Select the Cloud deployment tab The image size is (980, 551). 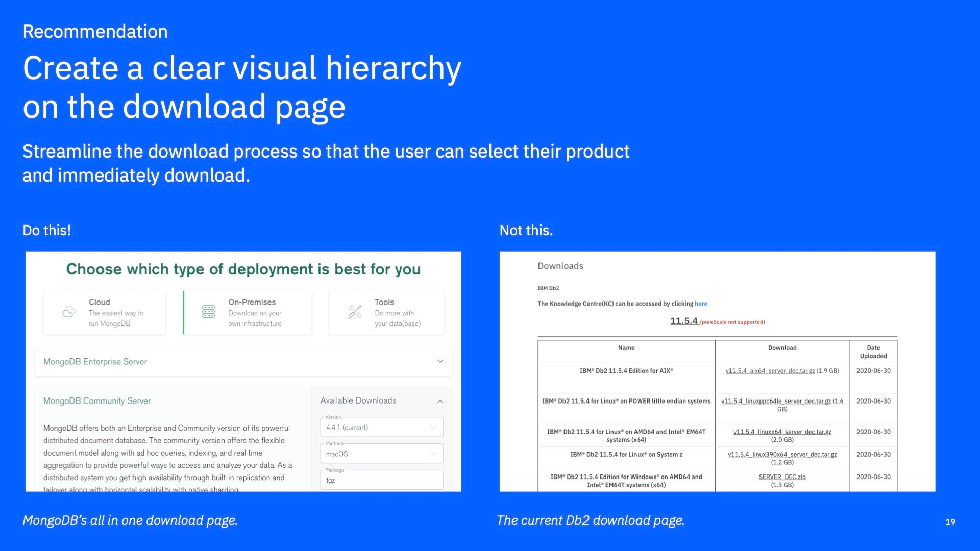pos(105,312)
